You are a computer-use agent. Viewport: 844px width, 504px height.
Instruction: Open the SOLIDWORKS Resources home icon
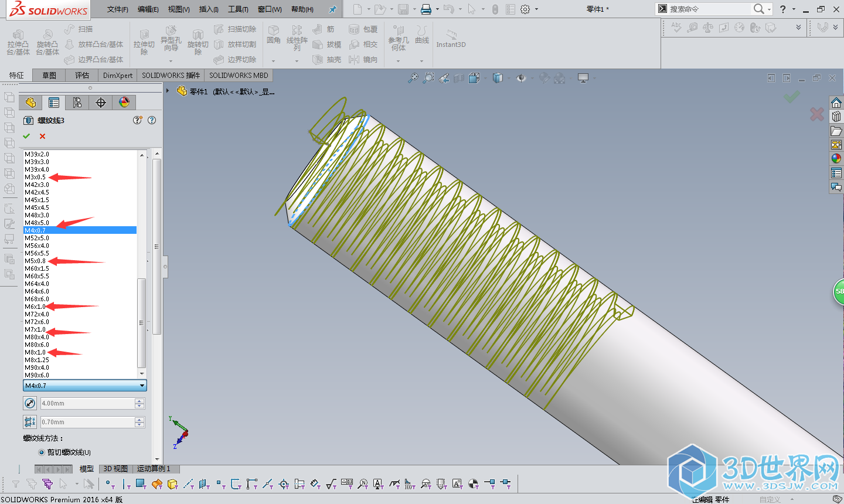tap(836, 103)
